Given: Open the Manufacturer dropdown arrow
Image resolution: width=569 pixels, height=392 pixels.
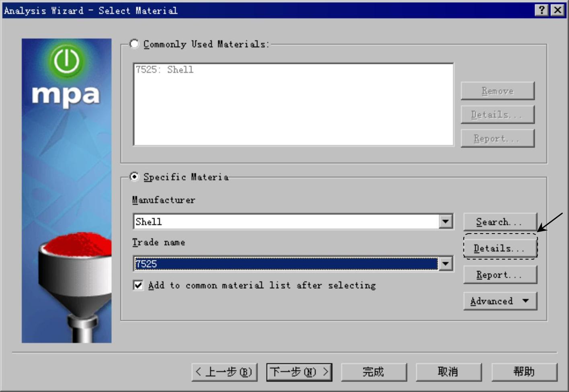Looking at the screenshot, I should click(446, 222).
